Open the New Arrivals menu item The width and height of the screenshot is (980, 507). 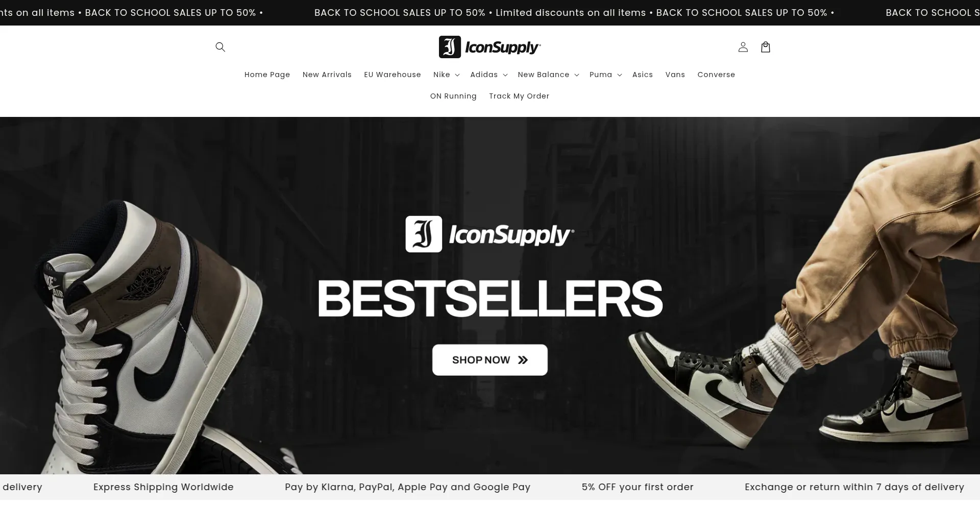tap(327, 75)
